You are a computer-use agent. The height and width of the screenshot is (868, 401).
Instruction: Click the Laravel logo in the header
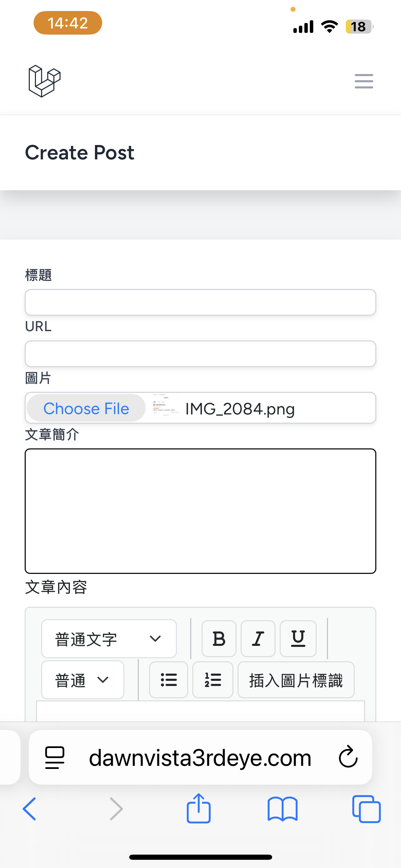pyautogui.click(x=45, y=81)
